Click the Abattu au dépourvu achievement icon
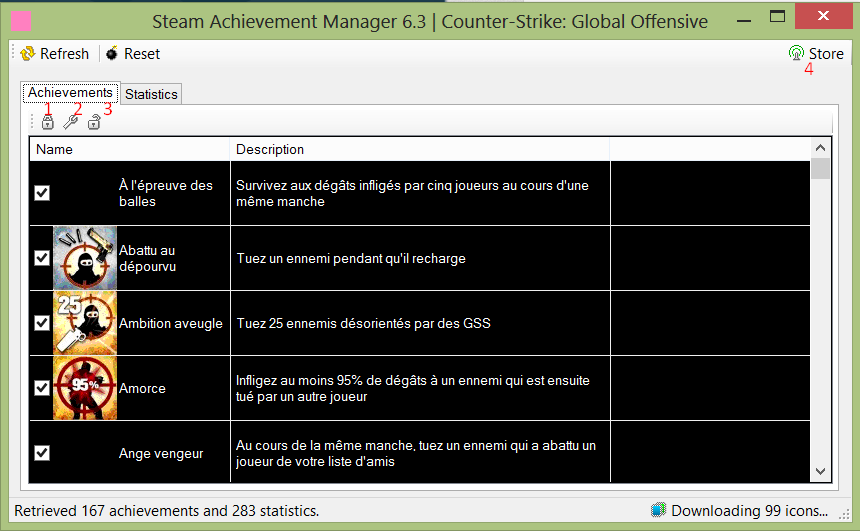 tap(85, 258)
